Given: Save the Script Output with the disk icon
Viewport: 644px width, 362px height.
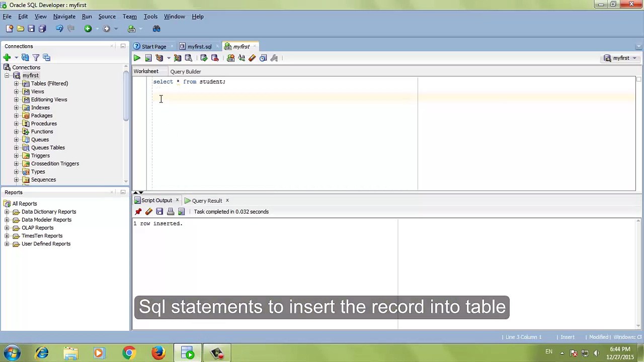Looking at the screenshot, I should coord(159,212).
